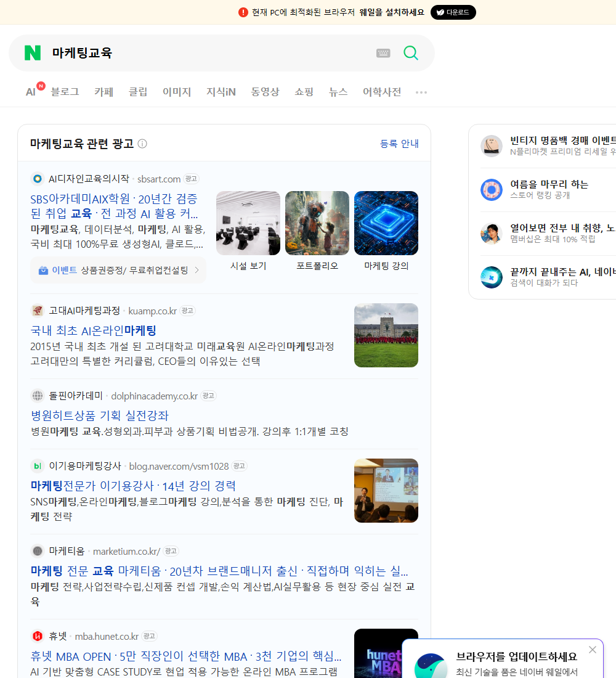This screenshot has width=616, height=678.
Task: Click the 돌핀아카데미 globe favicon
Action: click(x=38, y=396)
